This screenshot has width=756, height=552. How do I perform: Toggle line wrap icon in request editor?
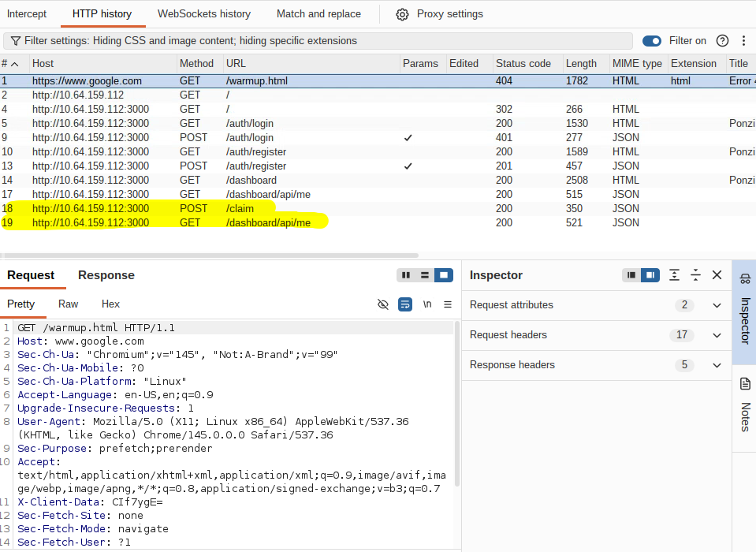pos(405,304)
